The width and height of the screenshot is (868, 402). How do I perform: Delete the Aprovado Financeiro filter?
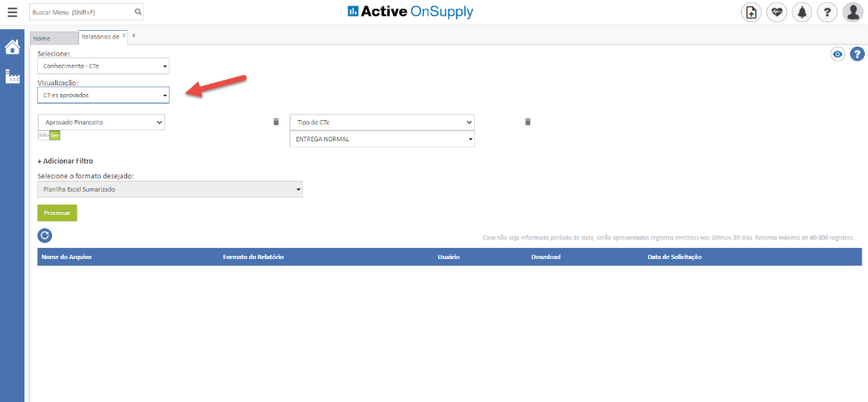click(x=275, y=122)
